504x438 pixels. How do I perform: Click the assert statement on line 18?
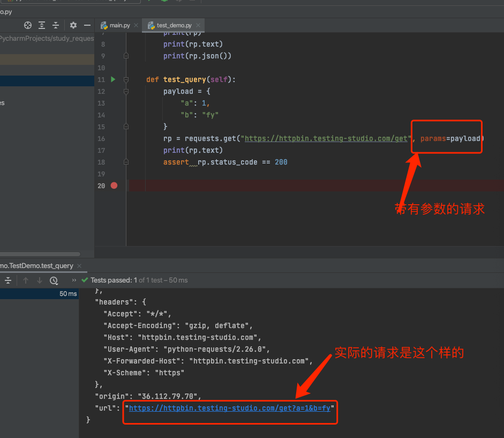[x=225, y=162]
